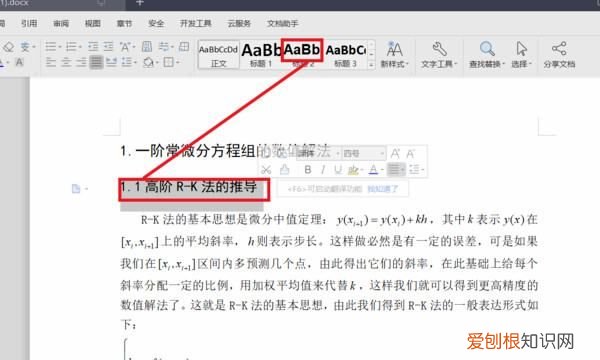This screenshot has height=360, width=600.
Task: Open the 开发工具 ribbon tab
Action: (196, 23)
